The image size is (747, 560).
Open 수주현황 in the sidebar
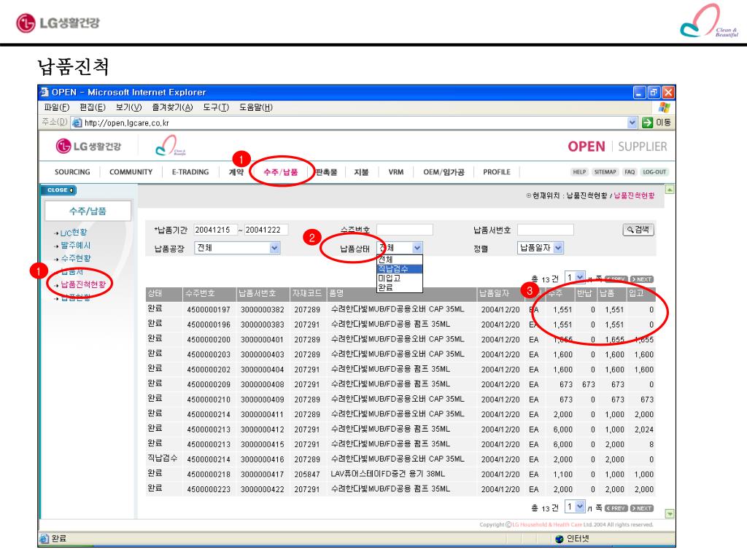click(75, 258)
